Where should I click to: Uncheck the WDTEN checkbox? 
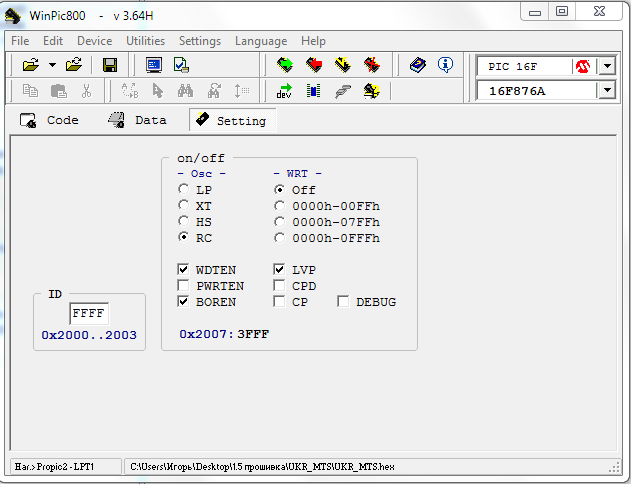(x=183, y=270)
